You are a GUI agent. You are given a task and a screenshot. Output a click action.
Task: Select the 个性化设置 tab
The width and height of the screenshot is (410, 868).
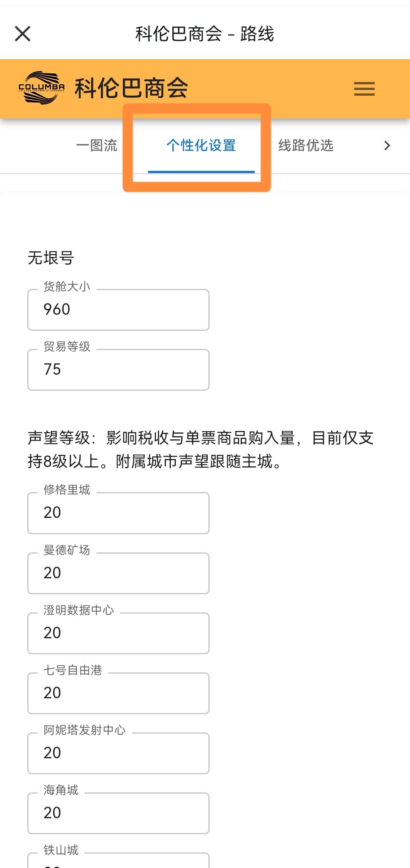point(201,145)
